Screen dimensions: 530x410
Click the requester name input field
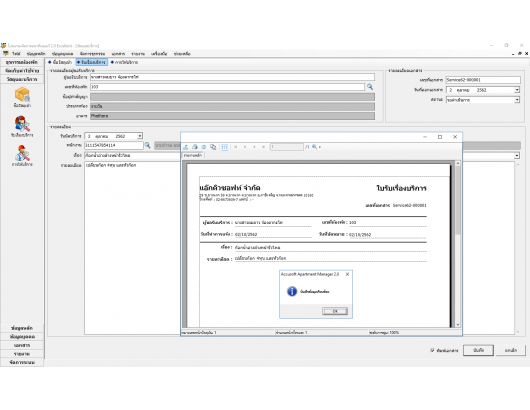232,77
